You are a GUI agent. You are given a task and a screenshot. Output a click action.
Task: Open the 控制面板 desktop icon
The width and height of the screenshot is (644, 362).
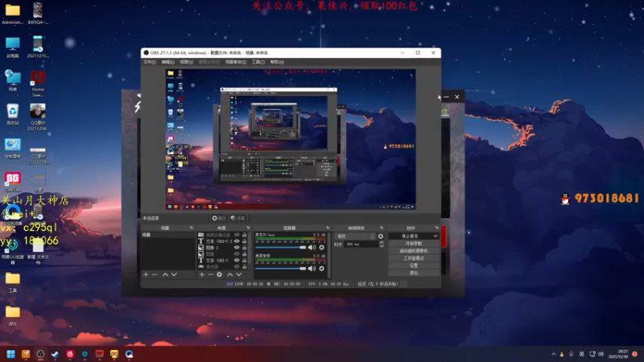(x=12, y=148)
